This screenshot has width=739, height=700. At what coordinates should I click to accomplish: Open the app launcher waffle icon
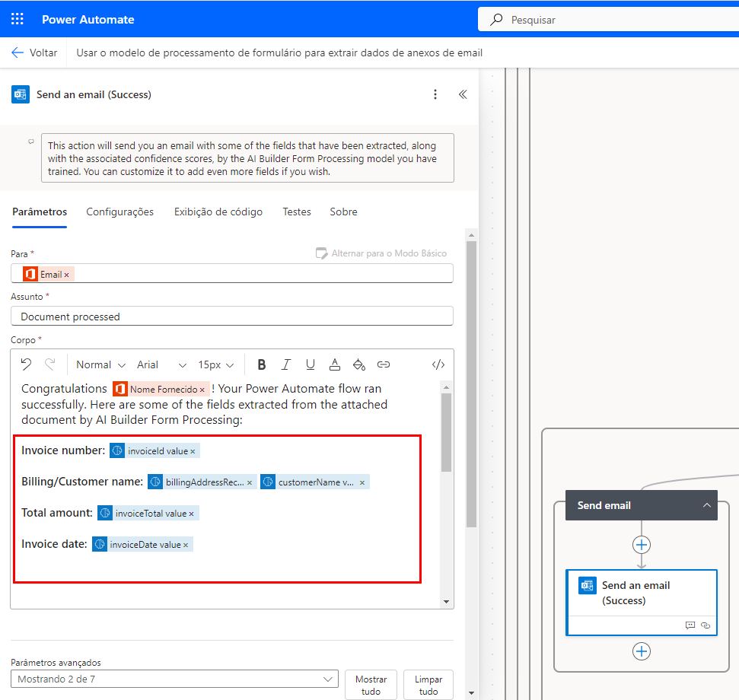click(x=18, y=19)
